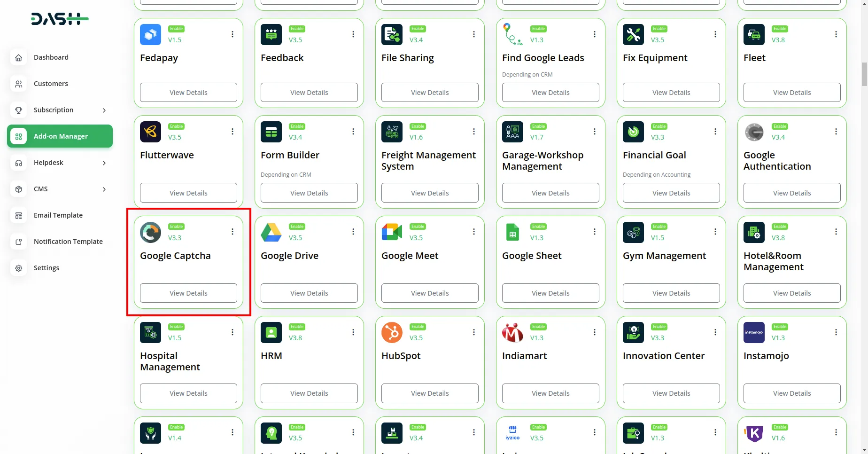Click the Hotel&Room Management icon
Screen dimensions: 868x454
pyautogui.click(x=754, y=232)
